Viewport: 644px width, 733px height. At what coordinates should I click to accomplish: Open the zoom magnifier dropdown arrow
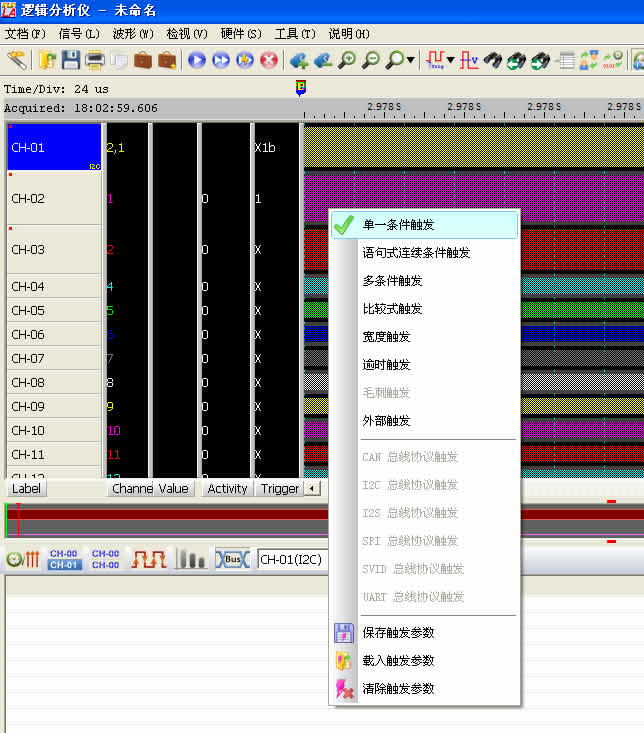tap(410, 60)
